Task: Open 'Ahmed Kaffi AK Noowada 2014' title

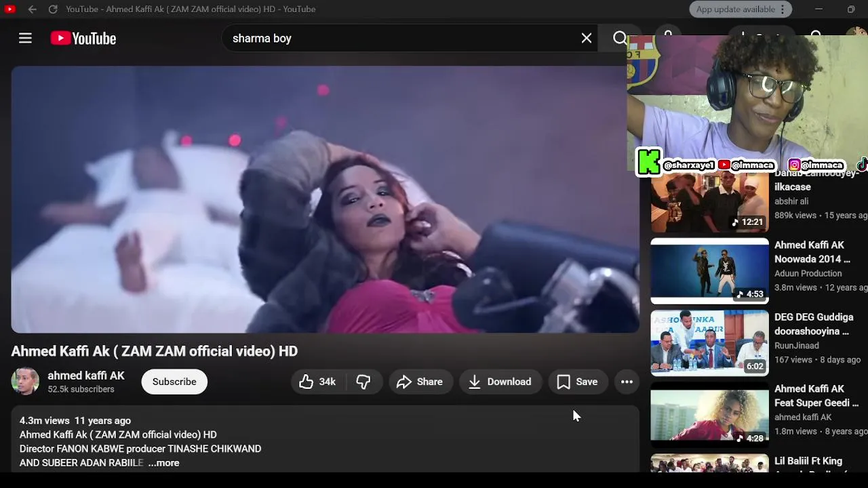Action: [x=812, y=252]
